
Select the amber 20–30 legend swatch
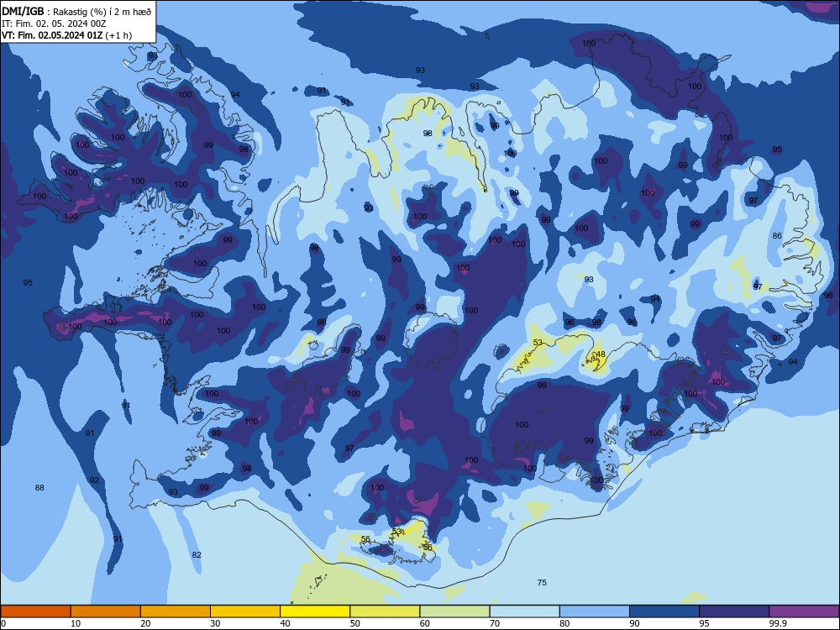176,612
